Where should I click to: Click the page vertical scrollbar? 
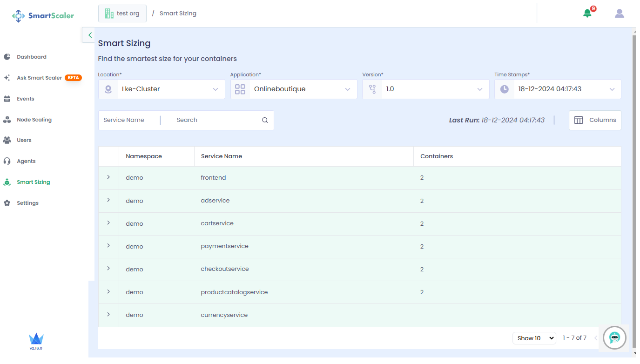(634, 191)
